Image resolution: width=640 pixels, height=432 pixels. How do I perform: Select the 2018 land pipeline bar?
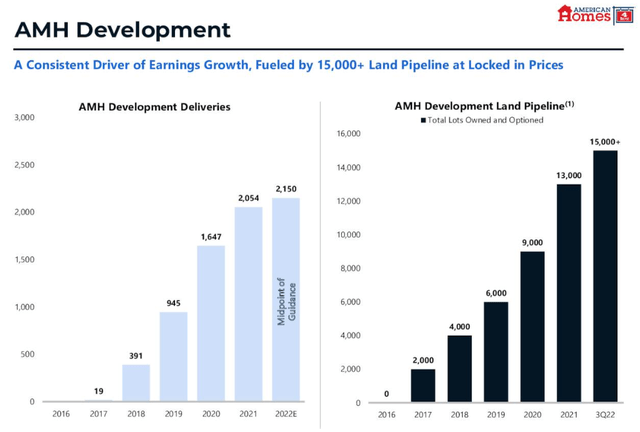[x=460, y=369]
